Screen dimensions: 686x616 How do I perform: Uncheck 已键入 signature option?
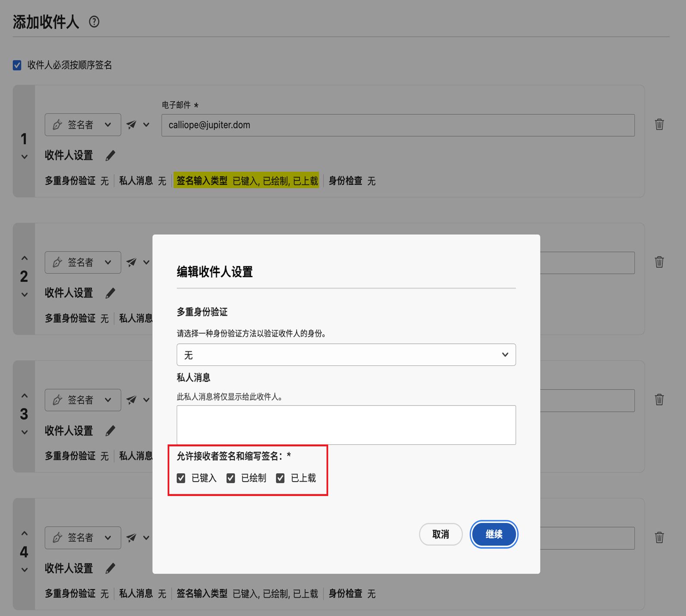tap(181, 478)
